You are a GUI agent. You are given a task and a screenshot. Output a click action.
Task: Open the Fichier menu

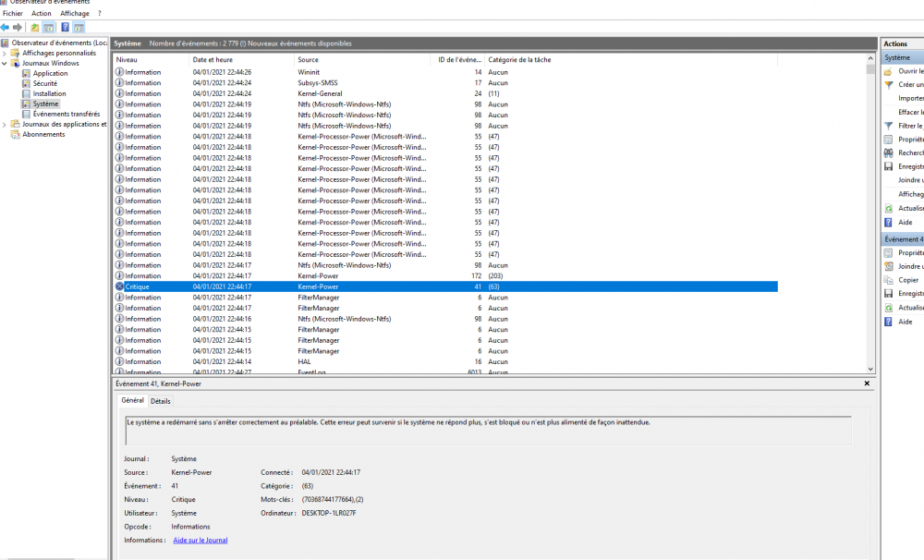coord(13,14)
